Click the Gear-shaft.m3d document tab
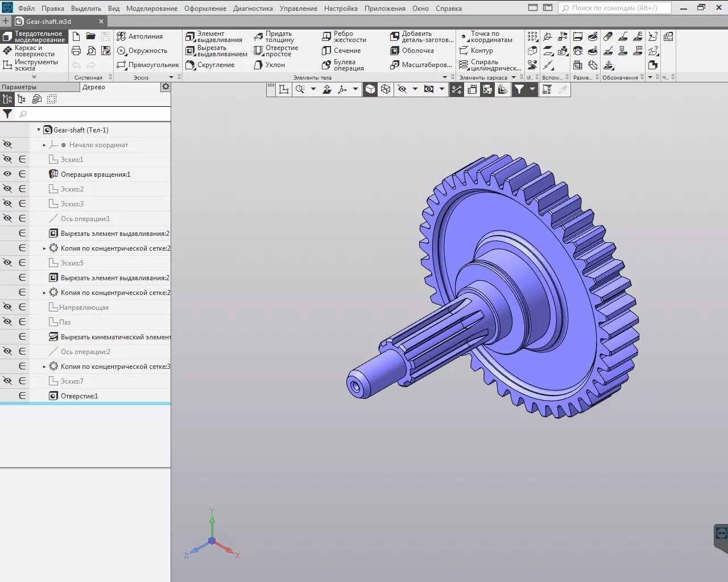Image resolution: width=728 pixels, height=582 pixels. pyautogui.click(x=59, y=21)
